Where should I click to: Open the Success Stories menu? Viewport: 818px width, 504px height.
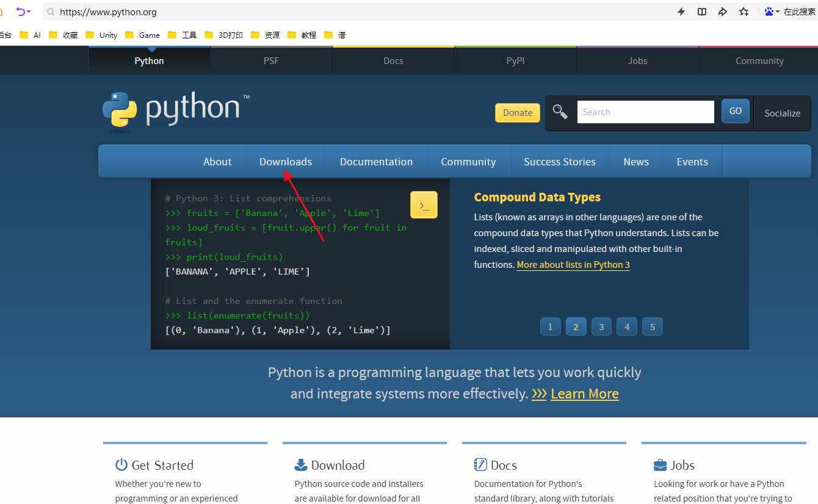(x=560, y=162)
